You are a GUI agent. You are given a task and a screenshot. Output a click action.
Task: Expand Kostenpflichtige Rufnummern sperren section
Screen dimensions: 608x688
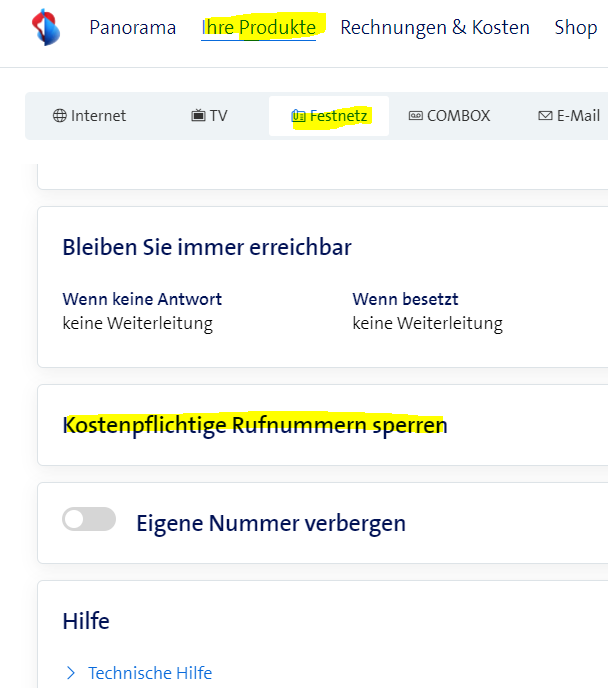click(x=255, y=425)
